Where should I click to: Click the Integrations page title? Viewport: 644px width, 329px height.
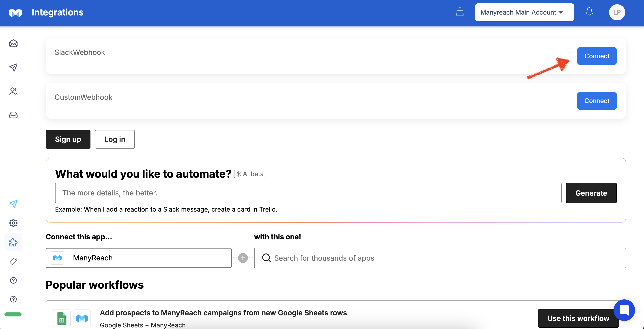click(58, 12)
